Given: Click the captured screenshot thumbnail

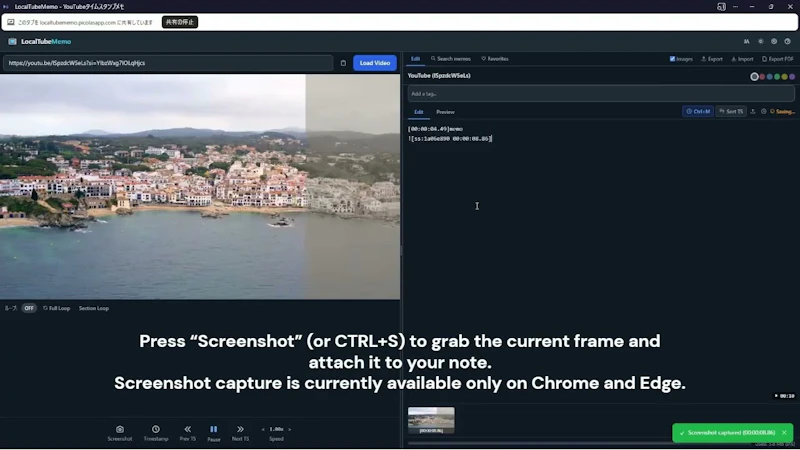Looking at the screenshot, I should (431, 420).
